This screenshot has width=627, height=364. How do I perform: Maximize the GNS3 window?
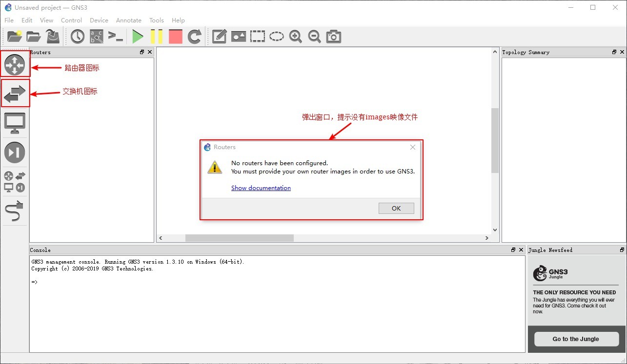(x=593, y=7)
